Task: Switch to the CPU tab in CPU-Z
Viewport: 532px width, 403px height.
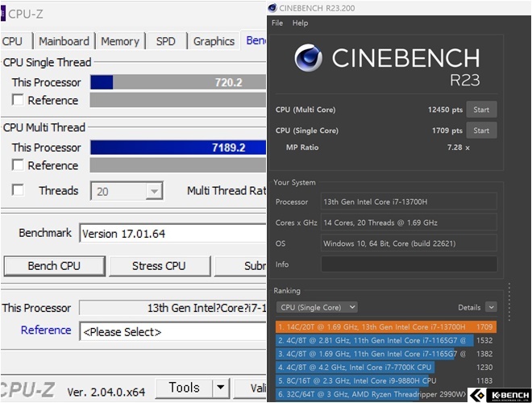Action: pyautogui.click(x=12, y=41)
